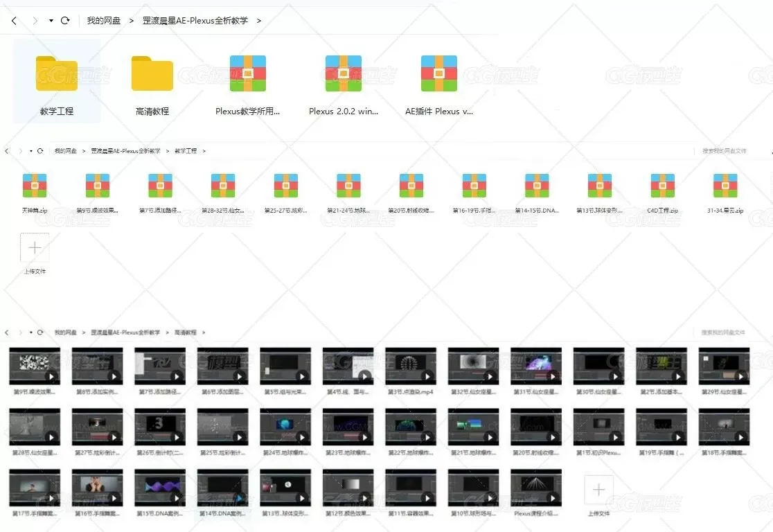The height and width of the screenshot is (532, 773).
Task: Open history dropdown in 教学工程 navigation bar
Action: click(31, 151)
